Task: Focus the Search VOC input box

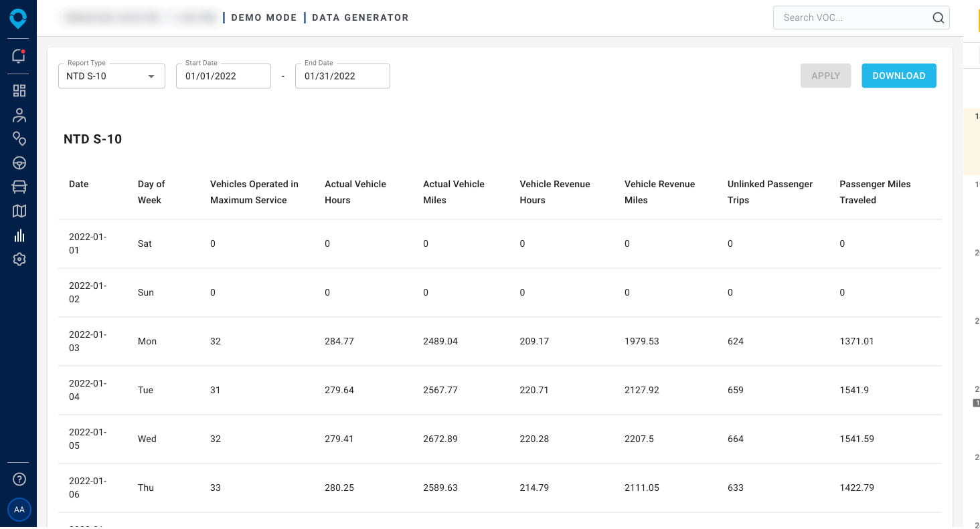Action: [851, 18]
